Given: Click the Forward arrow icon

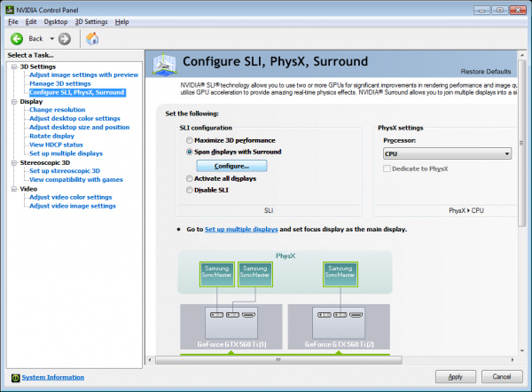Looking at the screenshot, I should (65, 39).
